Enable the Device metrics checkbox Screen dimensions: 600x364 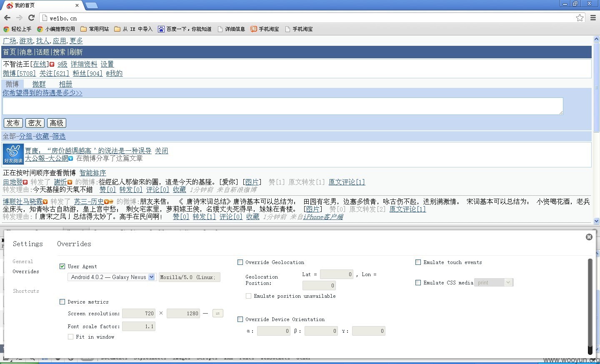[x=62, y=302]
